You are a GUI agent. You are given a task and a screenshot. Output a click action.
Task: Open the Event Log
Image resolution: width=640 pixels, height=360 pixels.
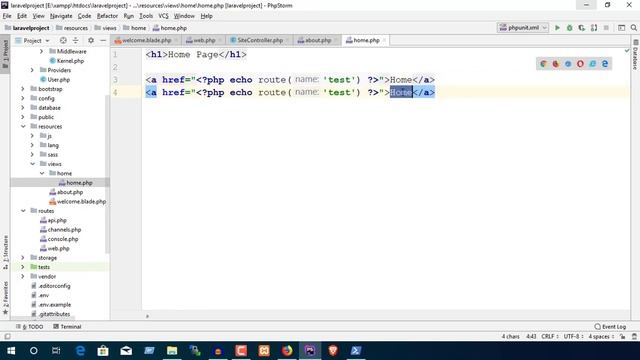(x=610, y=327)
